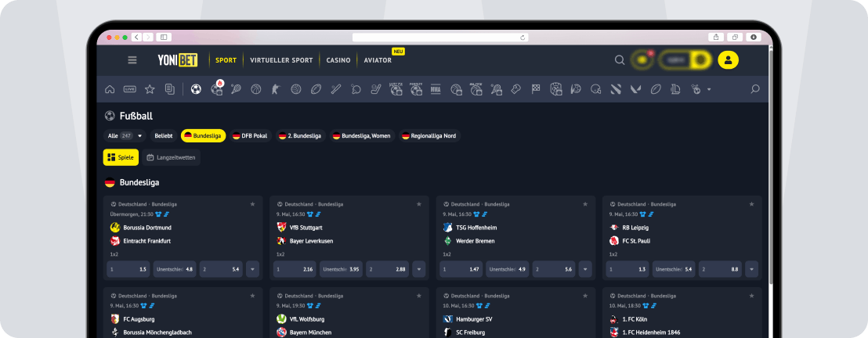This screenshot has height=338, width=868.
Task: Favorite the FC Augsburg match star
Action: point(252,296)
